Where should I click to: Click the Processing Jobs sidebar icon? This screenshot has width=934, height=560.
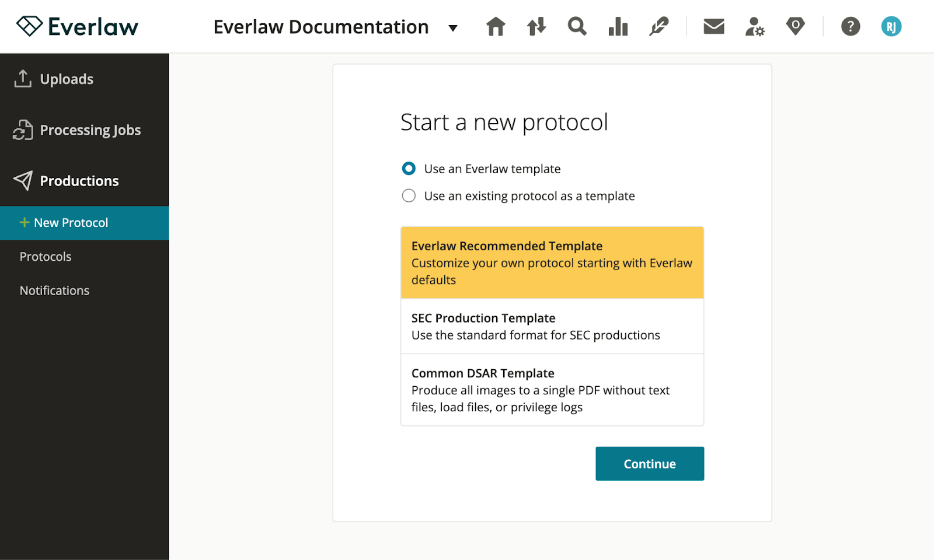pyautogui.click(x=23, y=130)
